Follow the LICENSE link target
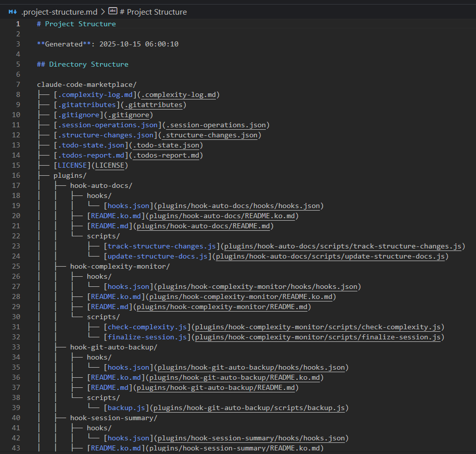This screenshot has width=476, height=454. pyautogui.click(x=110, y=165)
